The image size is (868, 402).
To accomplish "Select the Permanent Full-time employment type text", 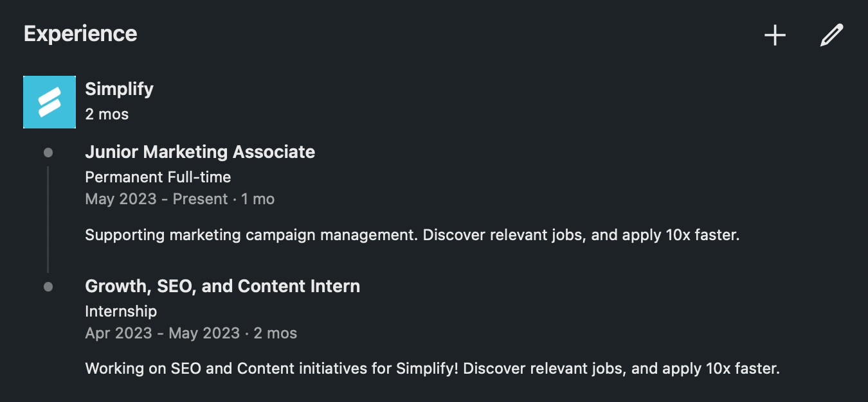I will (158, 177).
